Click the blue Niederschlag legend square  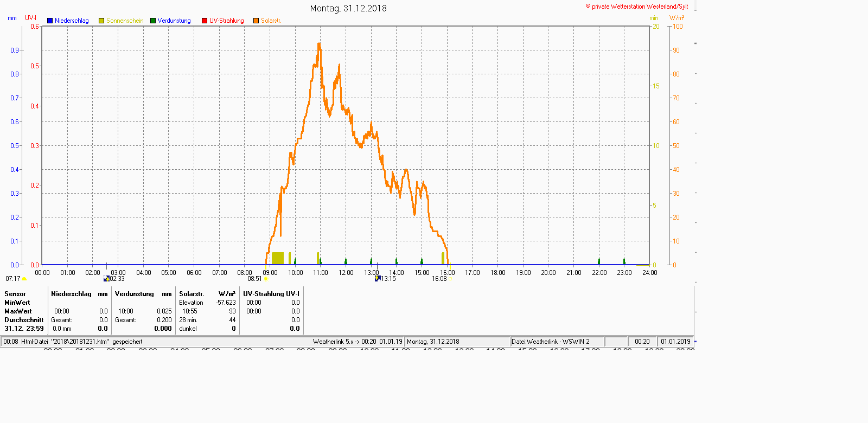[x=50, y=21]
